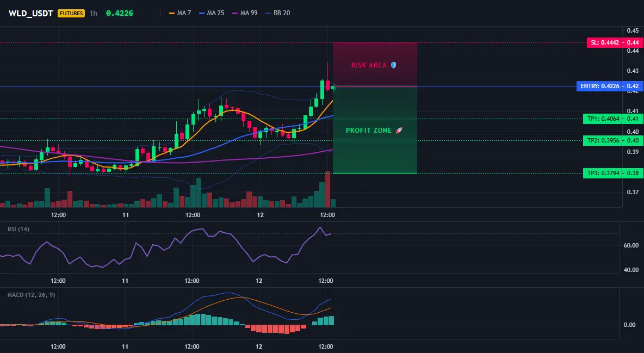Click the 40.00 RSI axis label

click(x=631, y=270)
